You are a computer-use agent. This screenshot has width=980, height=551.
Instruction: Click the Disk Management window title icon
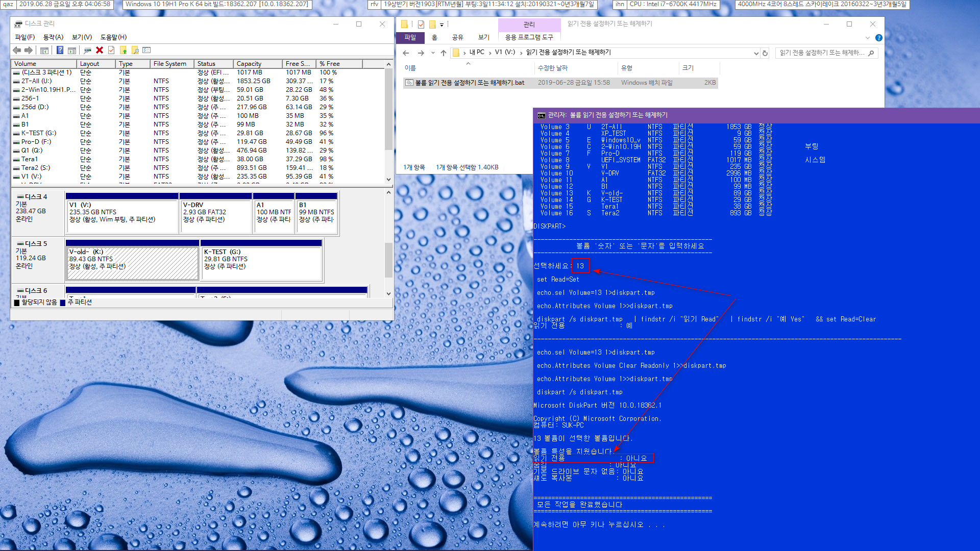pyautogui.click(x=18, y=24)
